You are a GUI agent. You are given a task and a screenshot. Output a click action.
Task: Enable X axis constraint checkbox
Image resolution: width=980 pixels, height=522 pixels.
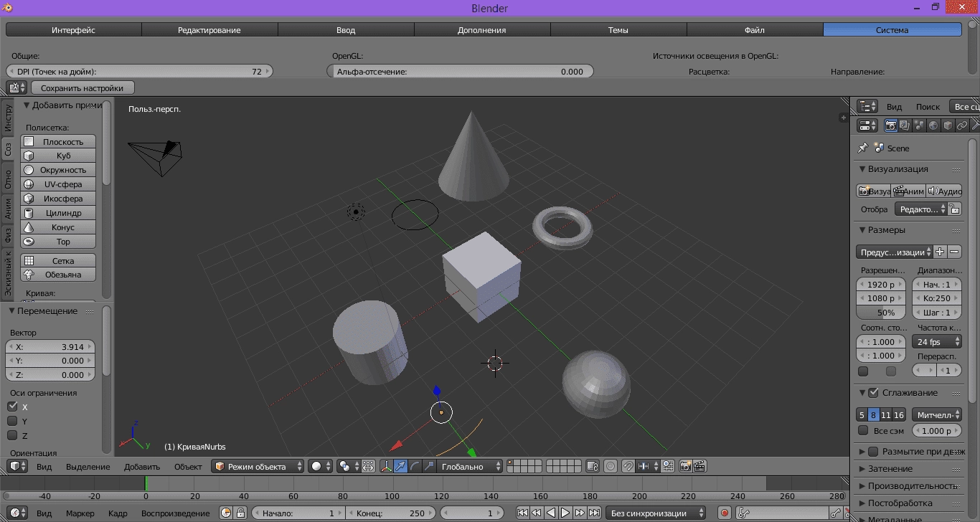pyautogui.click(x=12, y=407)
